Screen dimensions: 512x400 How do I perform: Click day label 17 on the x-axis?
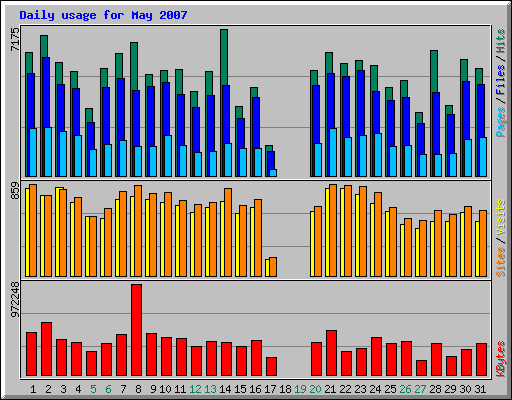270,389
